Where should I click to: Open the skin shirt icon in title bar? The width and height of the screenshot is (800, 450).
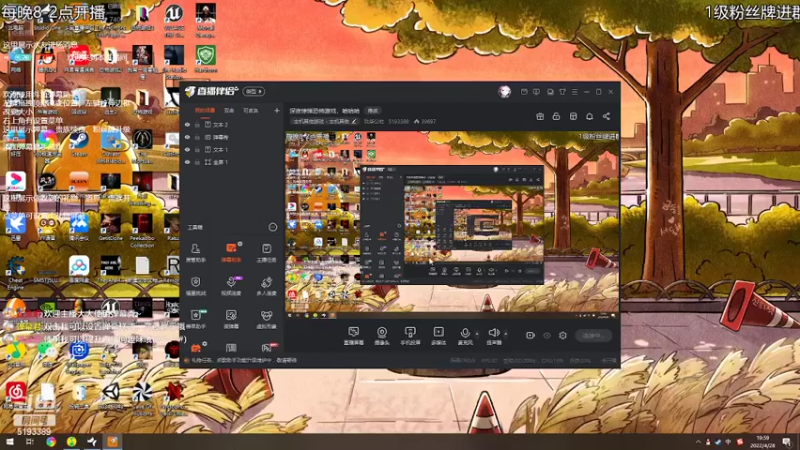[x=562, y=92]
